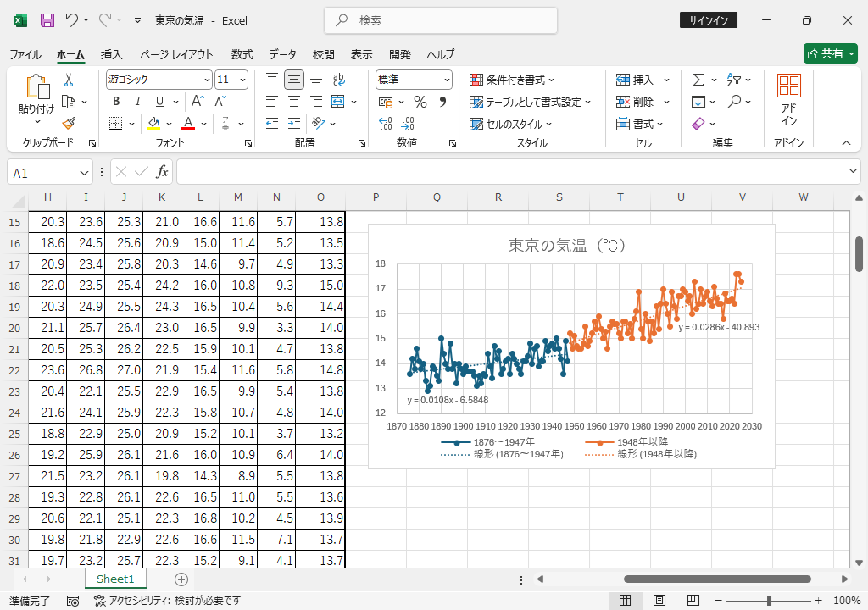Click the AutoSum sigma icon

698,80
